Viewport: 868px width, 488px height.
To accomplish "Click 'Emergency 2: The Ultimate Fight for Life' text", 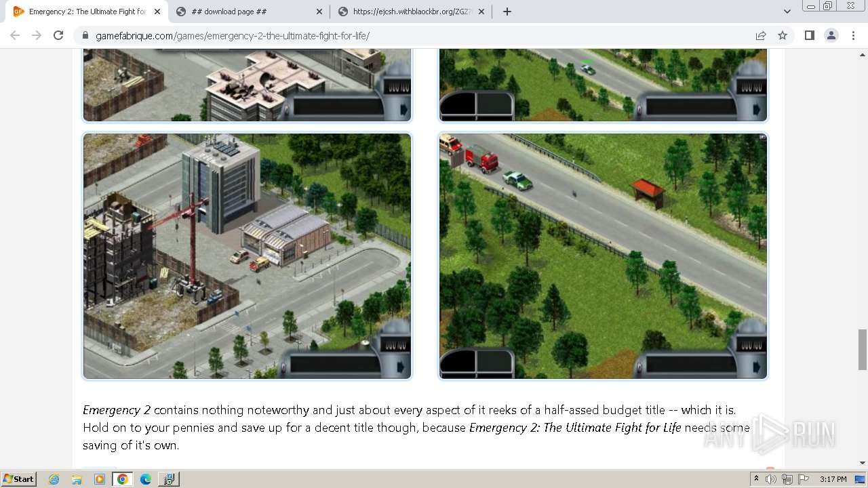I will pyautogui.click(x=575, y=428).
